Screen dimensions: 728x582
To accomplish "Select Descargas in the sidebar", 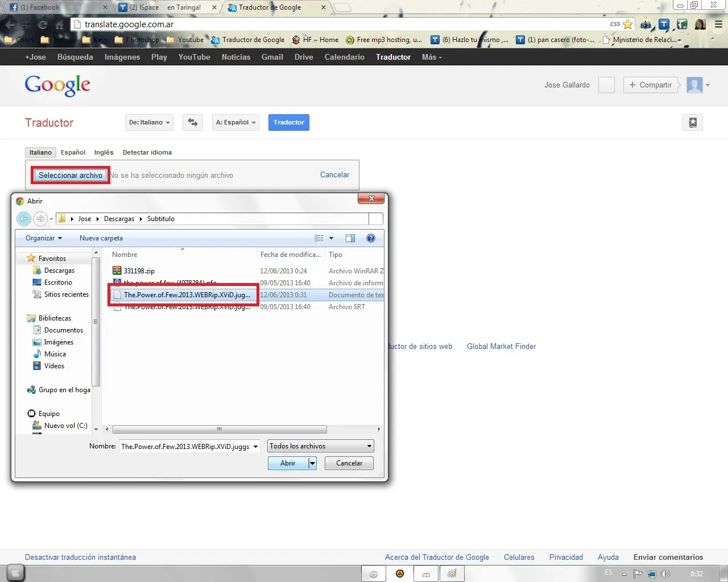I will tap(59, 271).
